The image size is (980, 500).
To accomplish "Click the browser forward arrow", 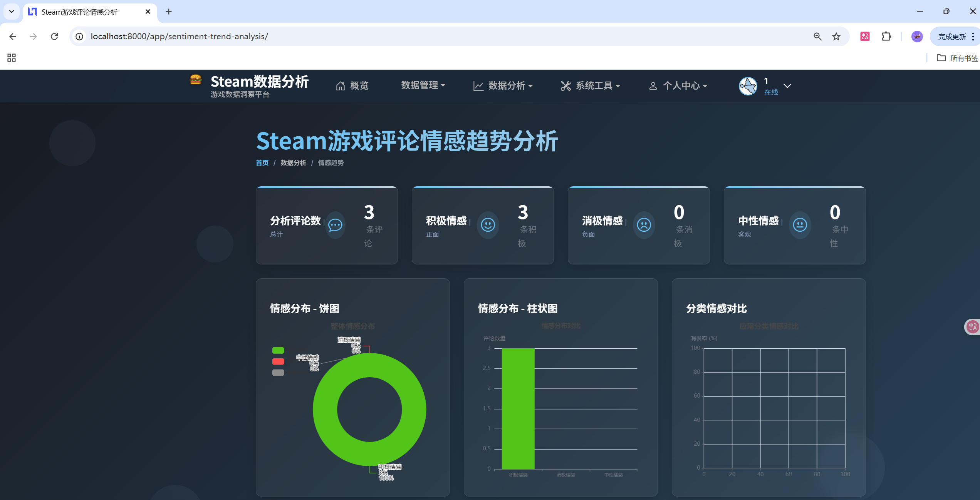I will pyautogui.click(x=34, y=37).
